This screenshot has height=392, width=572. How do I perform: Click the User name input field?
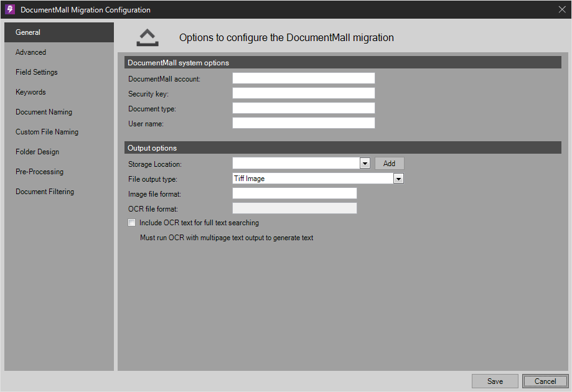click(x=304, y=123)
